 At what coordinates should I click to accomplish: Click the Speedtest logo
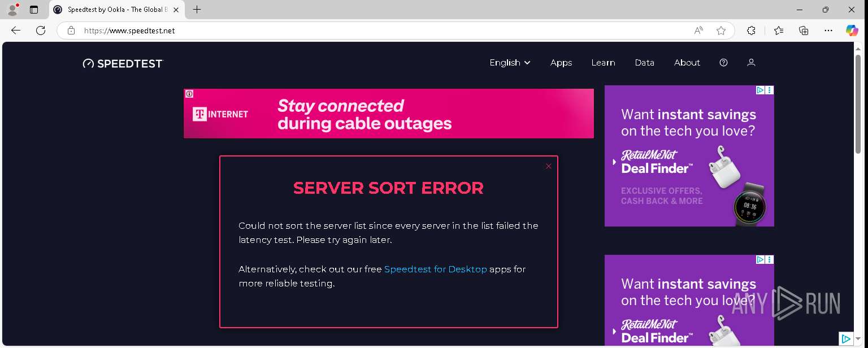(x=123, y=63)
